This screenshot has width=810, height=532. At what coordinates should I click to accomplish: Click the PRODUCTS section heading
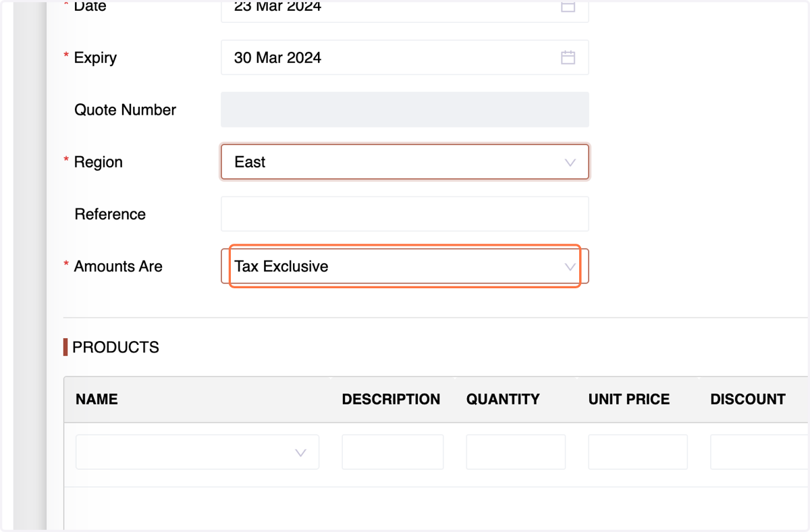pyautogui.click(x=115, y=347)
